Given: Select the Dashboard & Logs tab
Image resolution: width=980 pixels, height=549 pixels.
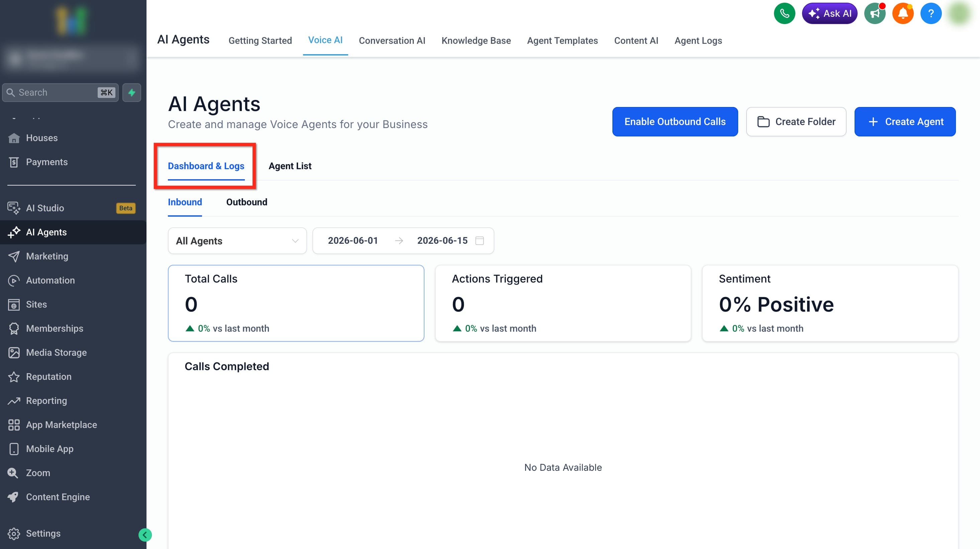Looking at the screenshot, I should coord(206,166).
